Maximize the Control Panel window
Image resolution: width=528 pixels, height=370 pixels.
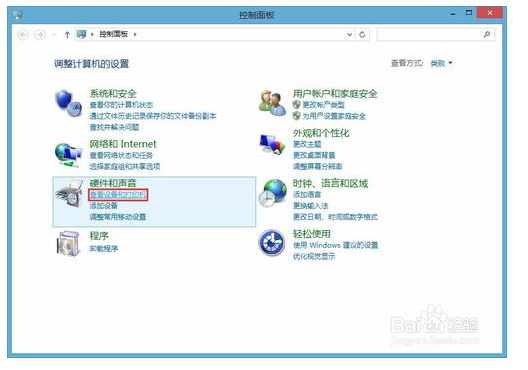tap(468, 13)
